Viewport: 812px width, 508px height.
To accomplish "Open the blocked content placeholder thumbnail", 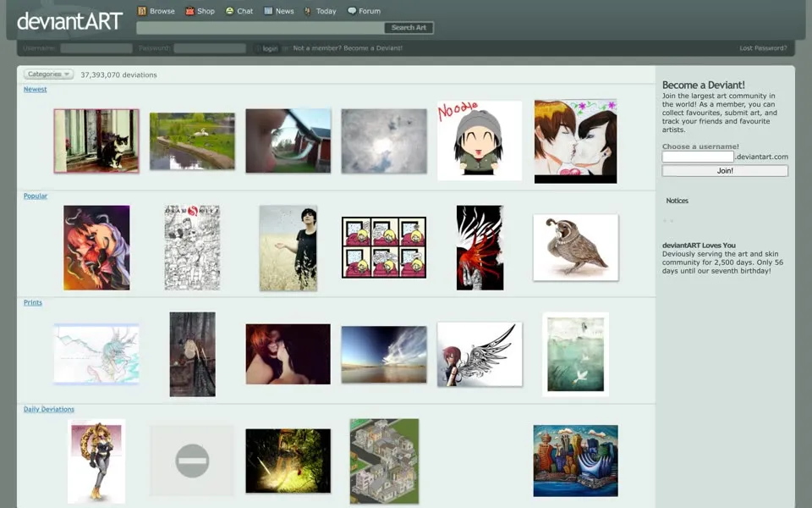I will point(192,461).
